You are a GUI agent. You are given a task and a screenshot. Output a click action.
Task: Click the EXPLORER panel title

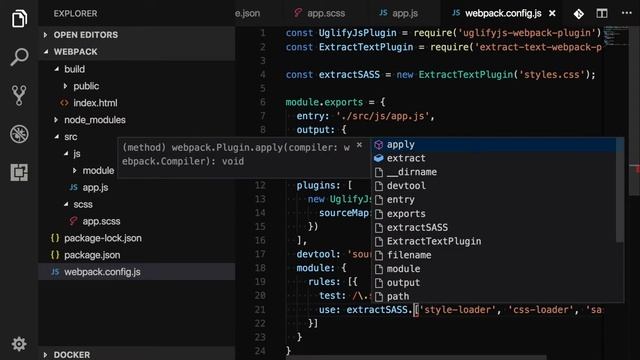[76, 13]
